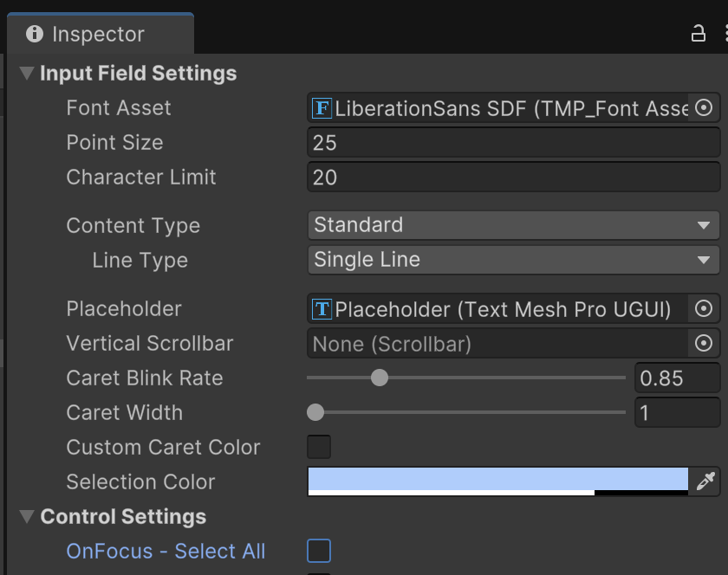The image size is (728, 575).
Task: Open object picker for Vertical Scrollbar
Action: click(x=704, y=344)
